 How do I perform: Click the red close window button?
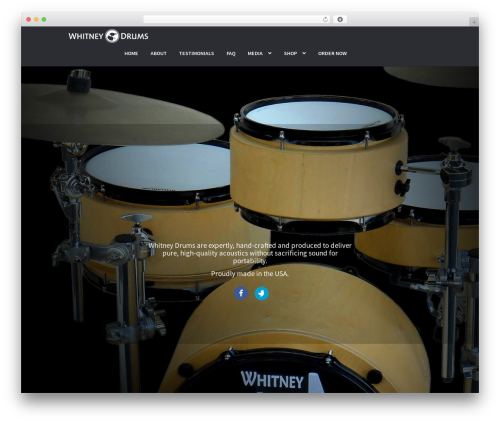pyautogui.click(x=29, y=19)
